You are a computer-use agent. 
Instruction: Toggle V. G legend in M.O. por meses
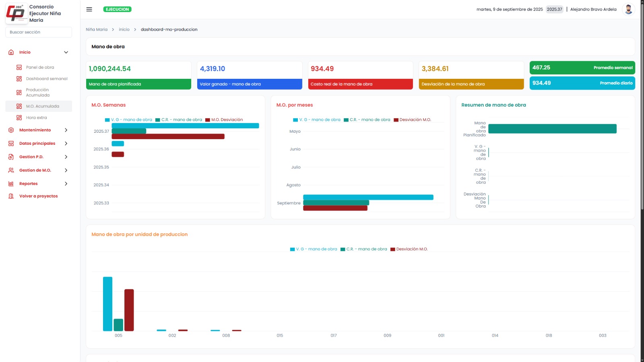pyautogui.click(x=317, y=120)
